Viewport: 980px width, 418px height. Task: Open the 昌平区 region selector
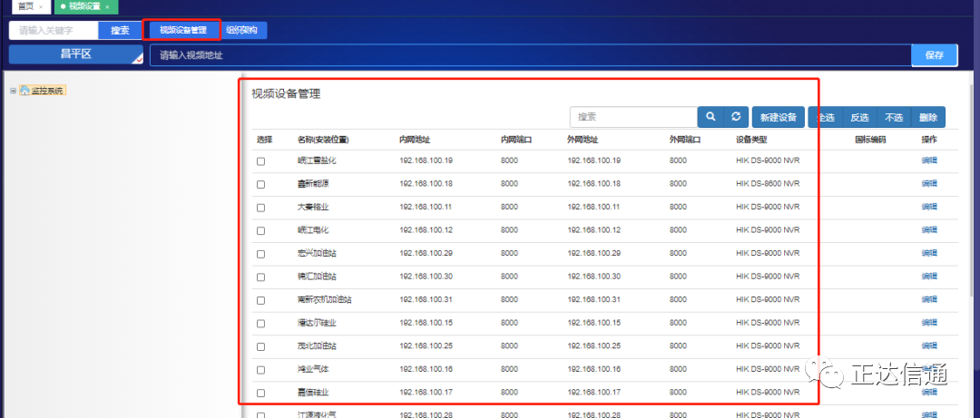tap(75, 54)
